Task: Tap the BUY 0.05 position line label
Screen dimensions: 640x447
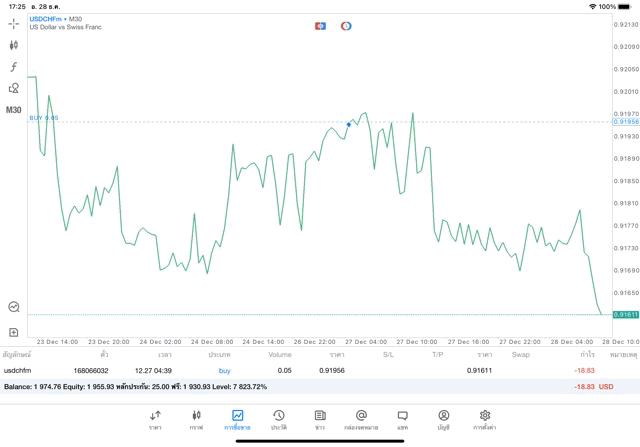Action: click(44, 118)
